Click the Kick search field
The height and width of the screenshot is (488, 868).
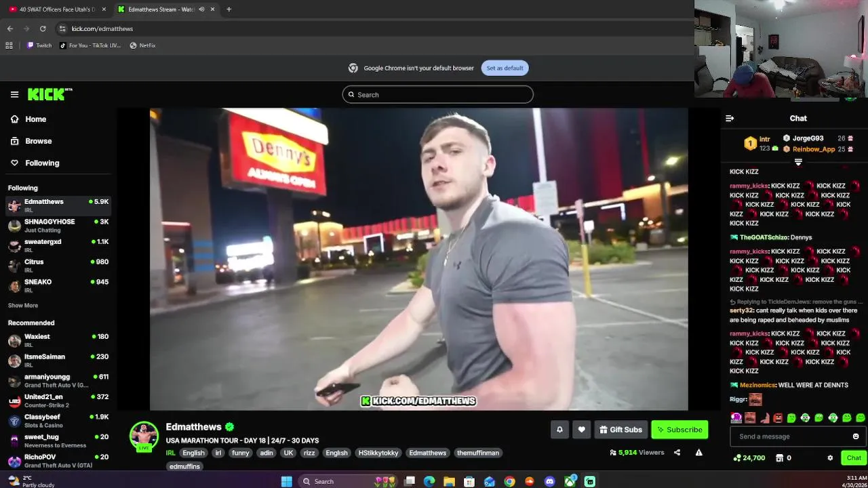point(437,95)
